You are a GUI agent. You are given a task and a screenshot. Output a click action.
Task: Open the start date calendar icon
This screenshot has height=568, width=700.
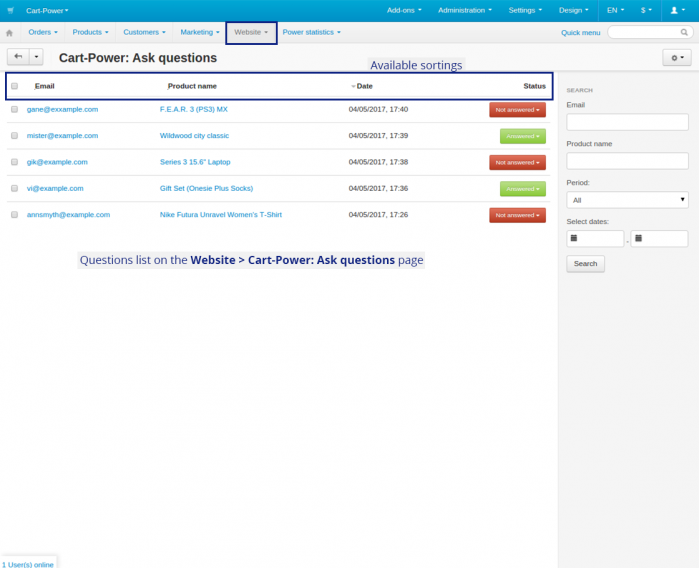pyautogui.click(x=574, y=238)
